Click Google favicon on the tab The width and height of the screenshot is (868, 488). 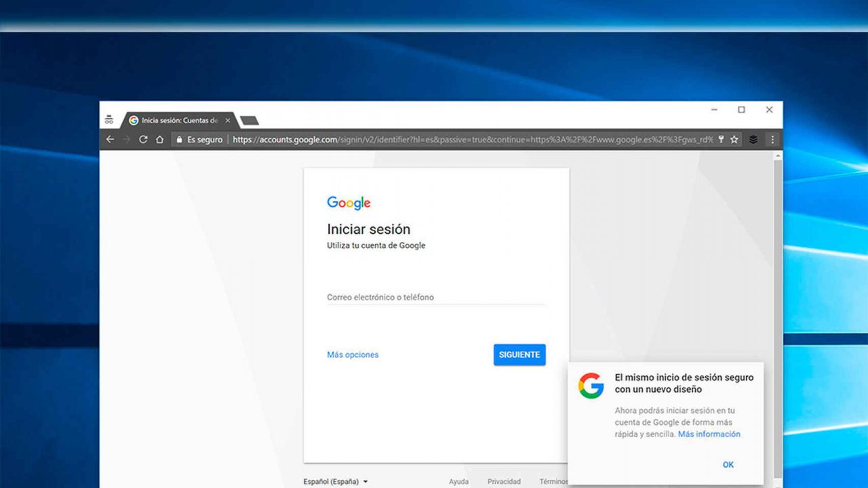pyautogui.click(x=134, y=121)
